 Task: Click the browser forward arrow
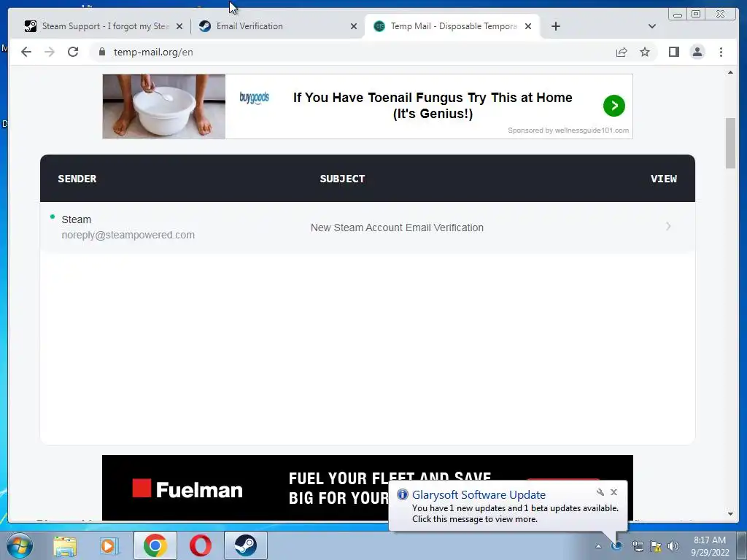[x=50, y=52]
